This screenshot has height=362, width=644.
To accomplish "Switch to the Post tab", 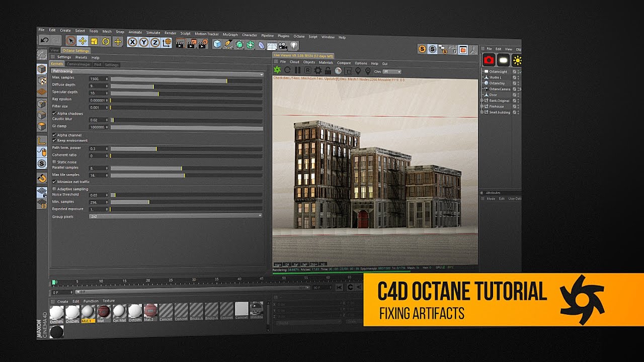I will point(98,64).
